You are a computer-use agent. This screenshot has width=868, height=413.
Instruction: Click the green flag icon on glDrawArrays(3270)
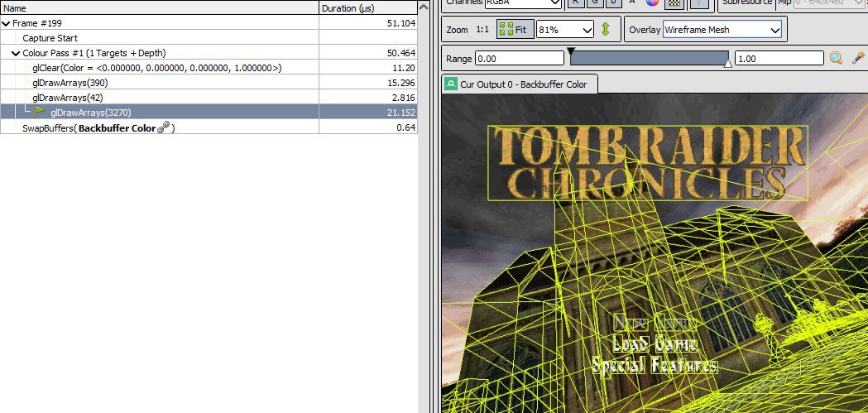click(x=40, y=112)
